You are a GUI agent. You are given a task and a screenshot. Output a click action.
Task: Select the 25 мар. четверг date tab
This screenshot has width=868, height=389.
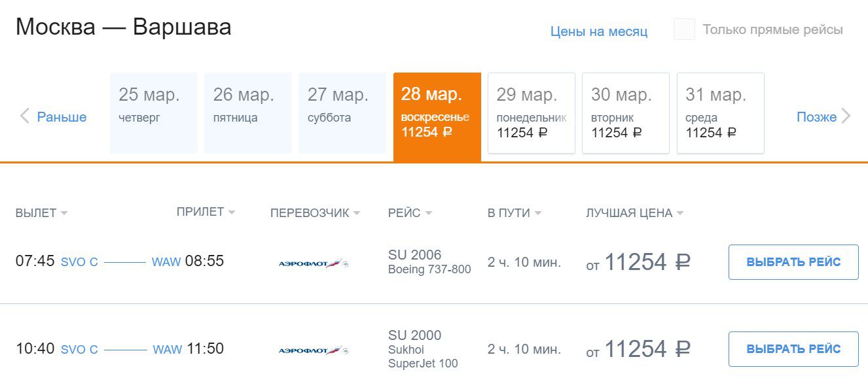tap(154, 113)
